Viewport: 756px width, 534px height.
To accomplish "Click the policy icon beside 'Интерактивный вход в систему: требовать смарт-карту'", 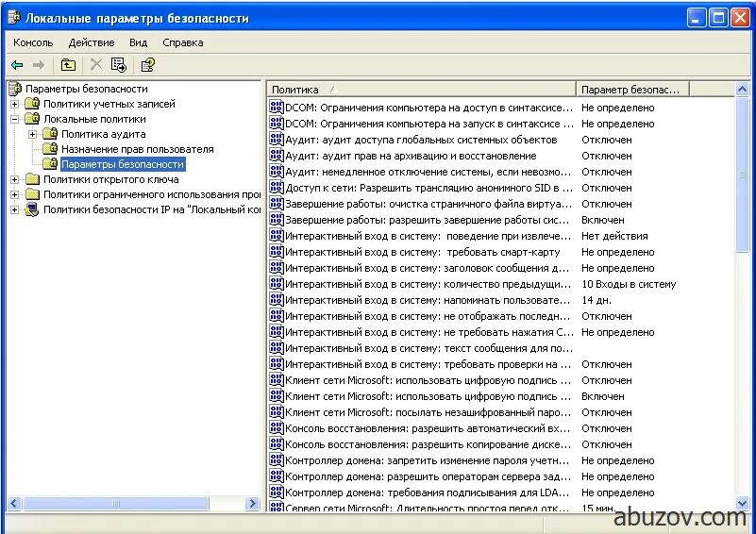I will pos(277,251).
